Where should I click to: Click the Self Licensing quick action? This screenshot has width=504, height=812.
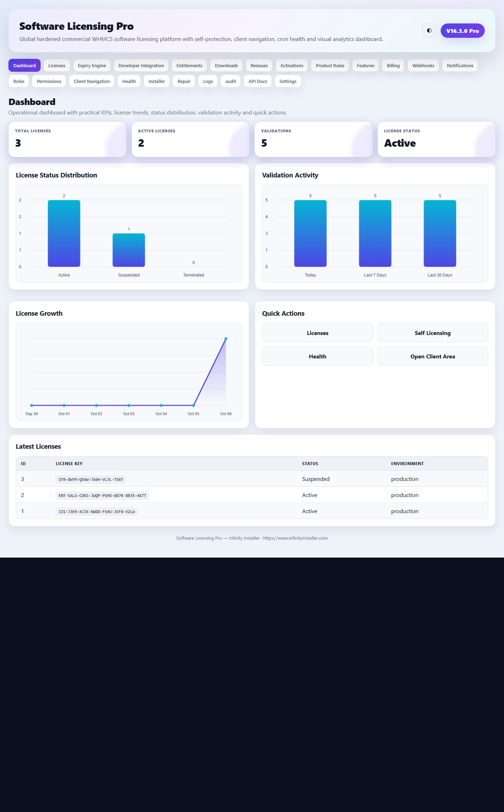pyautogui.click(x=433, y=333)
